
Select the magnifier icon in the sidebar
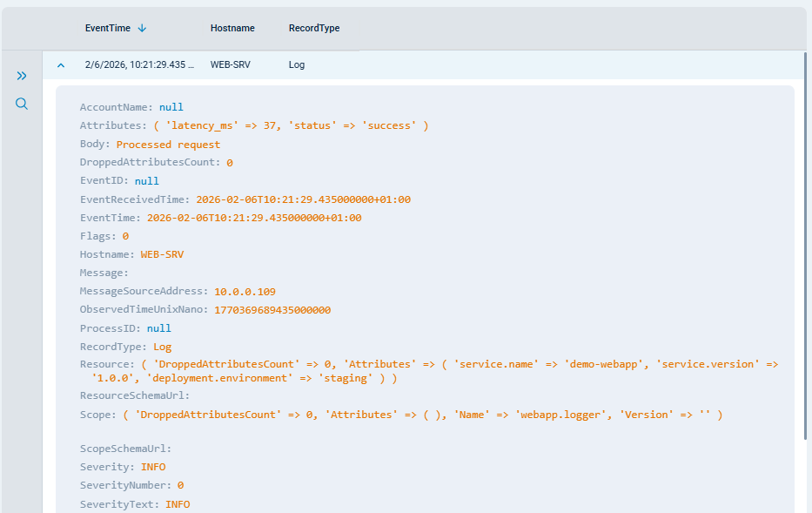22,103
